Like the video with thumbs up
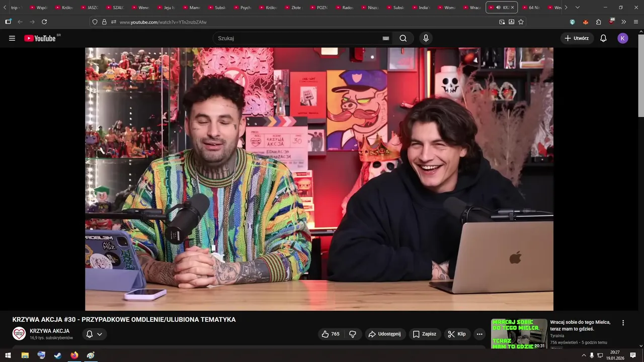This screenshot has width=644, height=362. (x=331, y=334)
